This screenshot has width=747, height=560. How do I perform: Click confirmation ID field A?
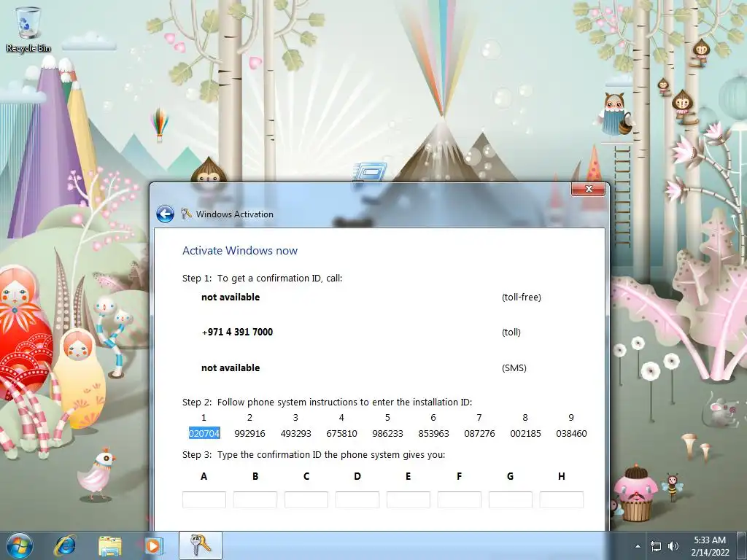coord(204,499)
